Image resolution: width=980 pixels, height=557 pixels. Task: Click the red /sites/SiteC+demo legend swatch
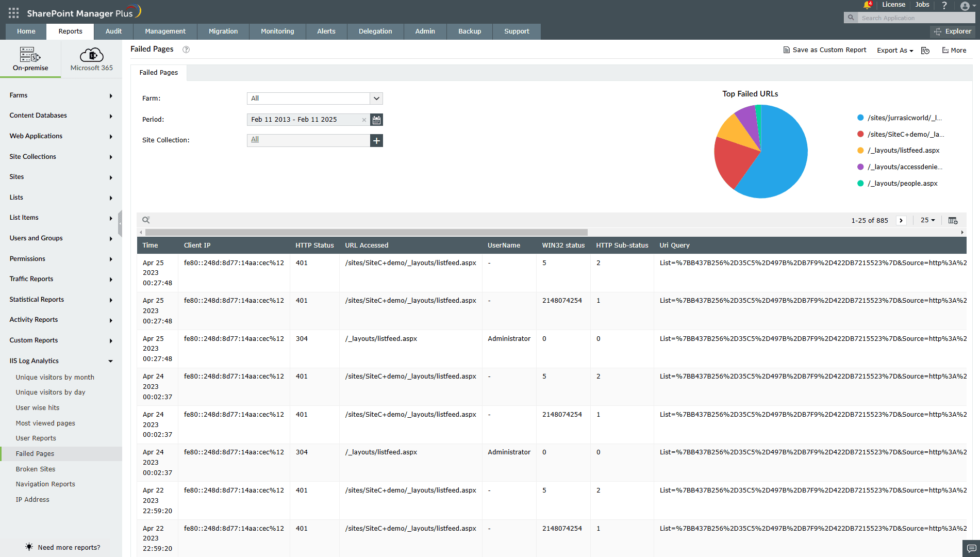[860, 135]
